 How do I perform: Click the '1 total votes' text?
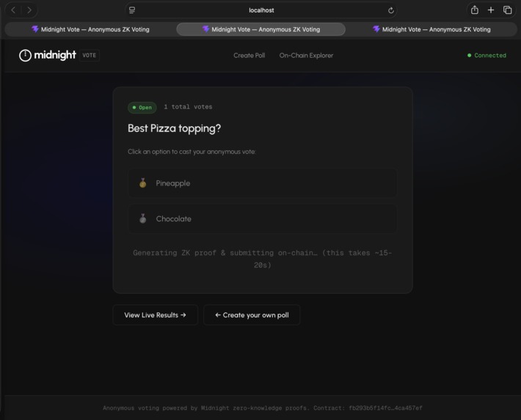click(188, 107)
